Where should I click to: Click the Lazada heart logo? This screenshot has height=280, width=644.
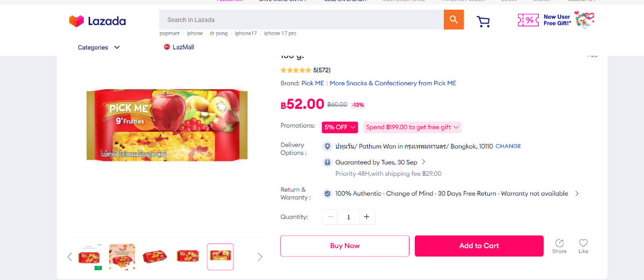pyautogui.click(x=77, y=21)
